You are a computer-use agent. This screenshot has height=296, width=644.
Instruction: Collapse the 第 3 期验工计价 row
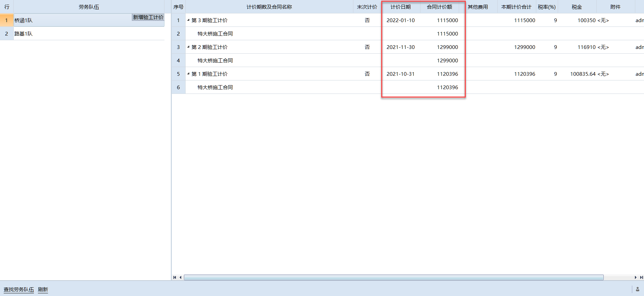pos(188,20)
